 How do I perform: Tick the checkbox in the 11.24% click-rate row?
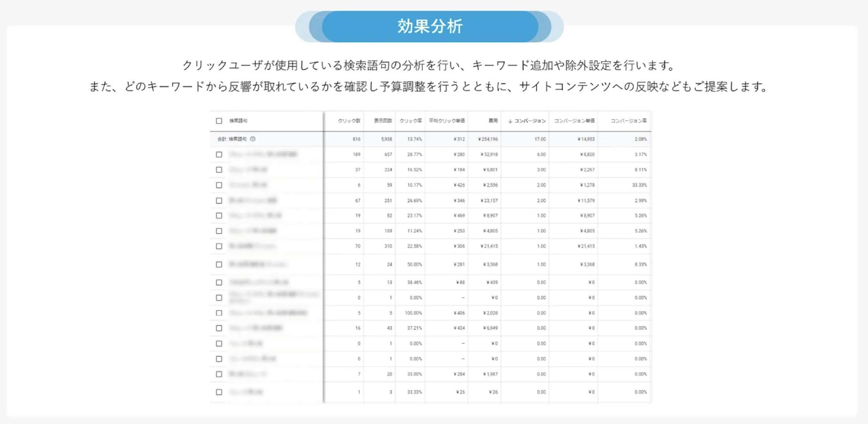point(219,231)
